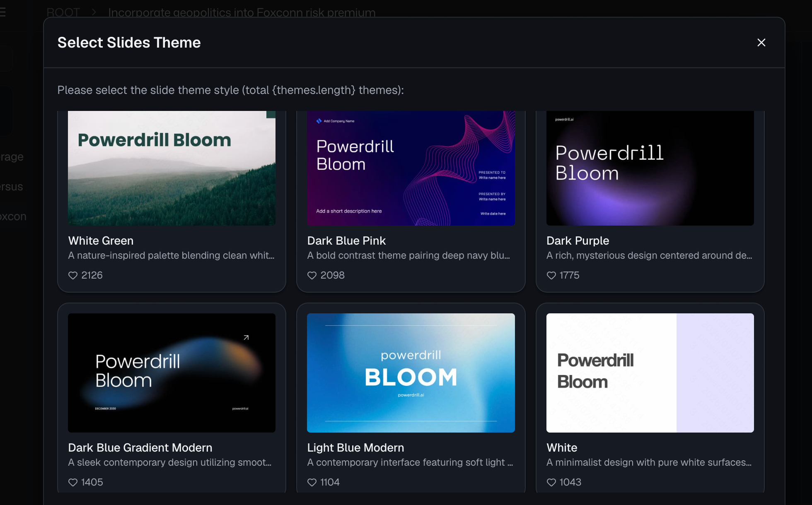Click the White theme title
Viewport: 812px width, 505px height.
[x=562, y=447]
